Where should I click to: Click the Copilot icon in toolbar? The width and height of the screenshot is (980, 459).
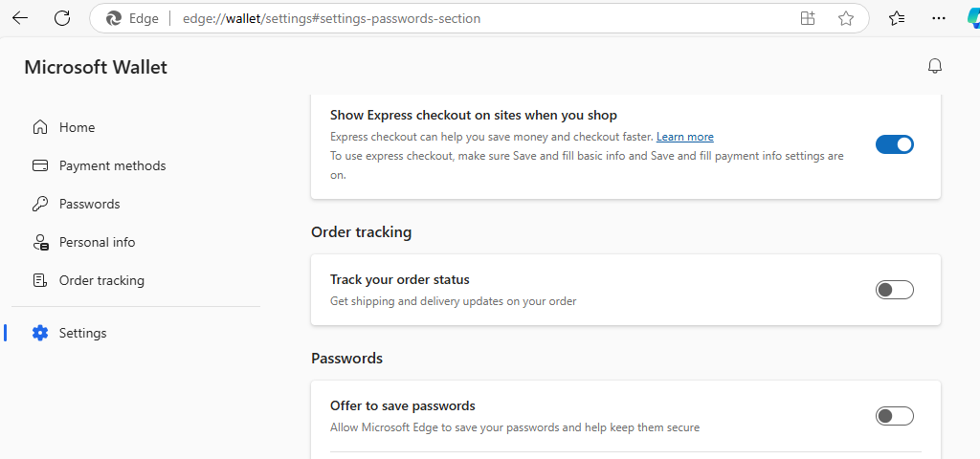pyautogui.click(x=971, y=18)
